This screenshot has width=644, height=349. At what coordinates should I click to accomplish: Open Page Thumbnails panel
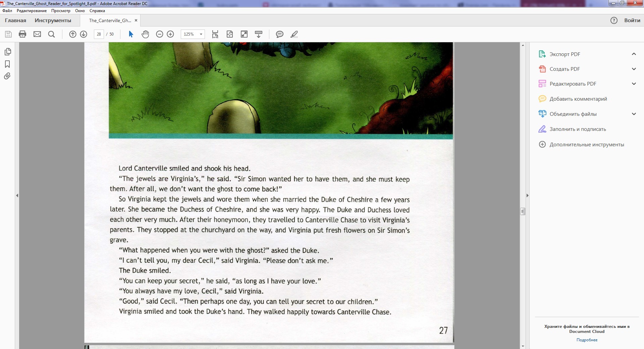point(7,52)
